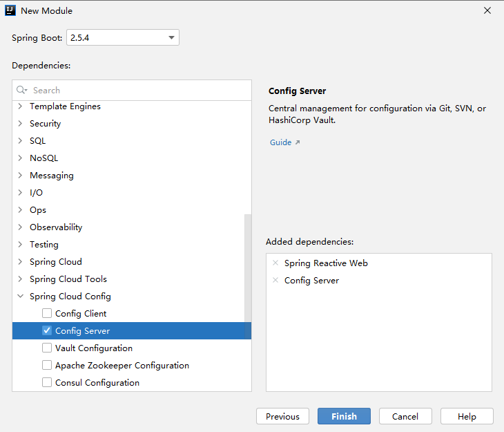Open the Spring Boot version dropdown
The width and height of the screenshot is (504, 432).
pyautogui.click(x=123, y=37)
